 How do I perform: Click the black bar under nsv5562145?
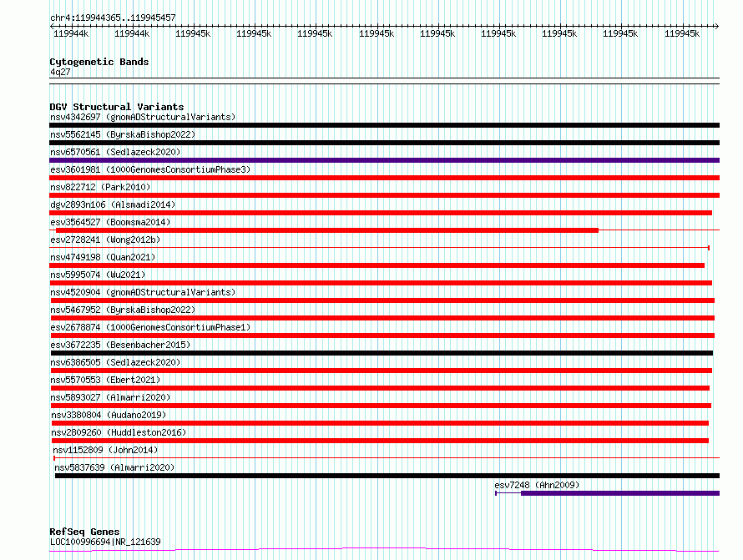(384, 143)
